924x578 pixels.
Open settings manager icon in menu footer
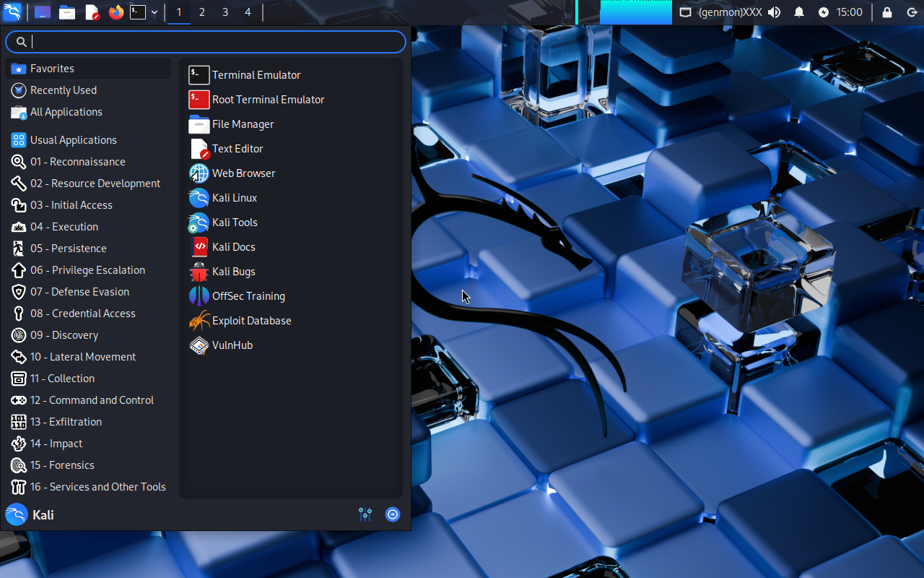point(365,514)
